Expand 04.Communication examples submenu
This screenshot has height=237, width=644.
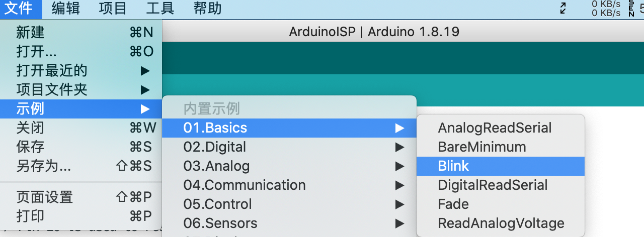click(x=289, y=185)
